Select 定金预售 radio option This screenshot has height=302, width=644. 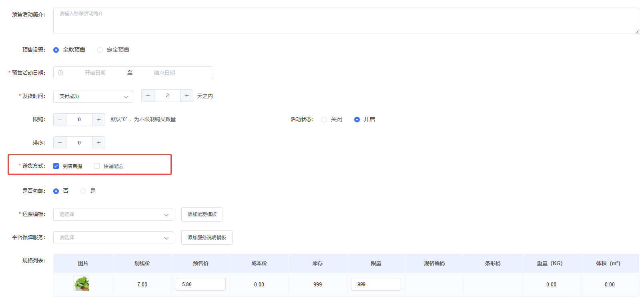point(100,50)
